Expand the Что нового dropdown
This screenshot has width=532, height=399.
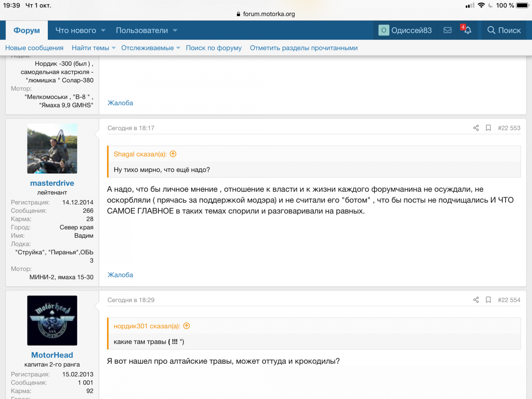(x=103, y=30)
